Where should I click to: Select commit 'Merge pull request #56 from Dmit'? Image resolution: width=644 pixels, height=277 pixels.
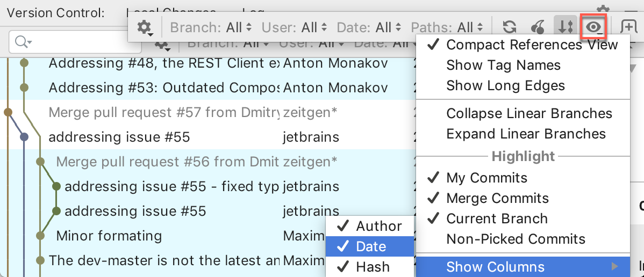click(x=168, y=162)
